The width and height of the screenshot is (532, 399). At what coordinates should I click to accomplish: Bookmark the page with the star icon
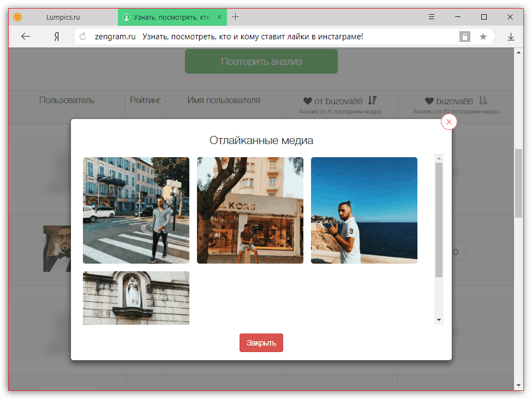point(483,37)
